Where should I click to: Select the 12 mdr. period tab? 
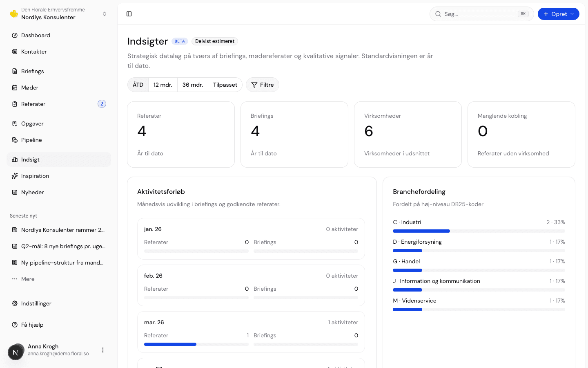tap(163, 85)
